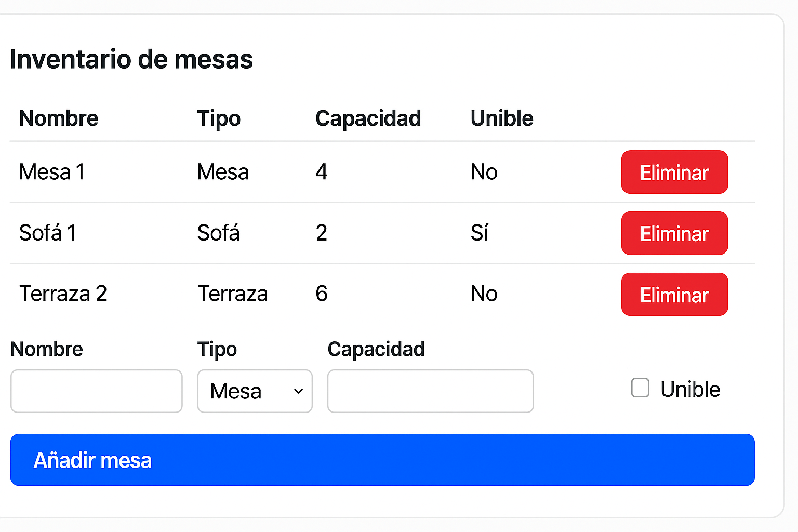This screenshot has width=798, height=532.
Task: Delete the Mesa 1 row
Action: coord(674,172)
